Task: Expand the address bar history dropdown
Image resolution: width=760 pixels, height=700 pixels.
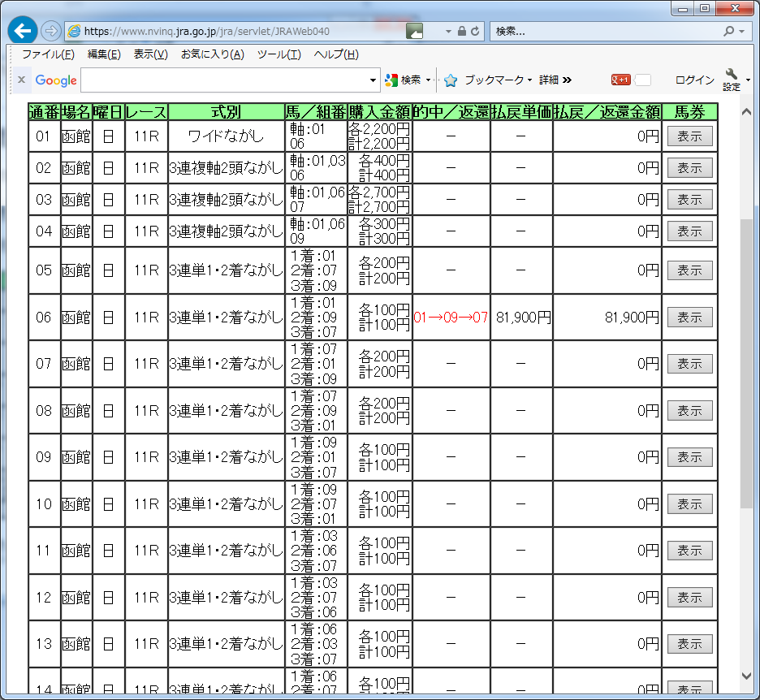Action: click(x=448, y=31)
